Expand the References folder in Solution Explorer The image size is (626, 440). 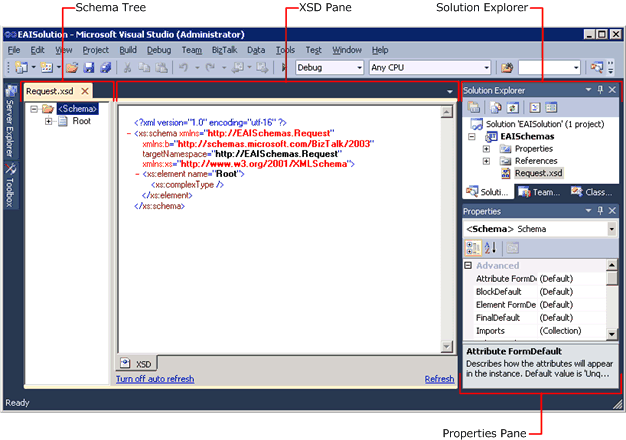[486, 161]
